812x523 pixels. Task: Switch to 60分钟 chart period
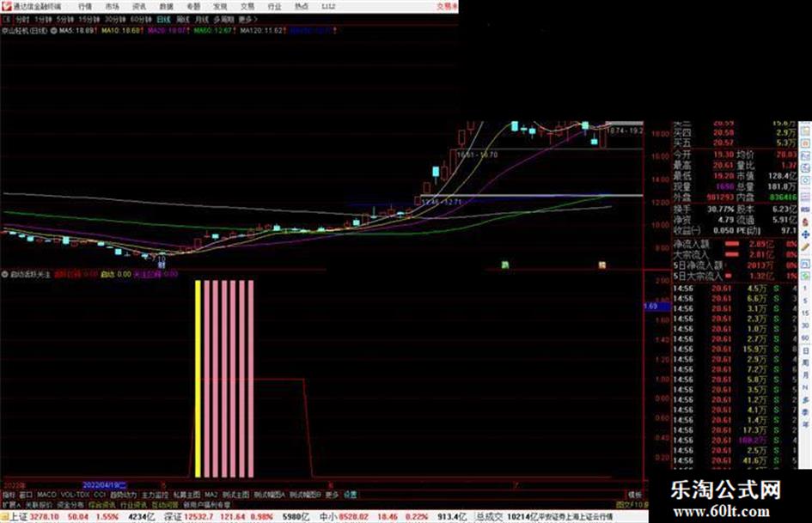pos(141,20)
